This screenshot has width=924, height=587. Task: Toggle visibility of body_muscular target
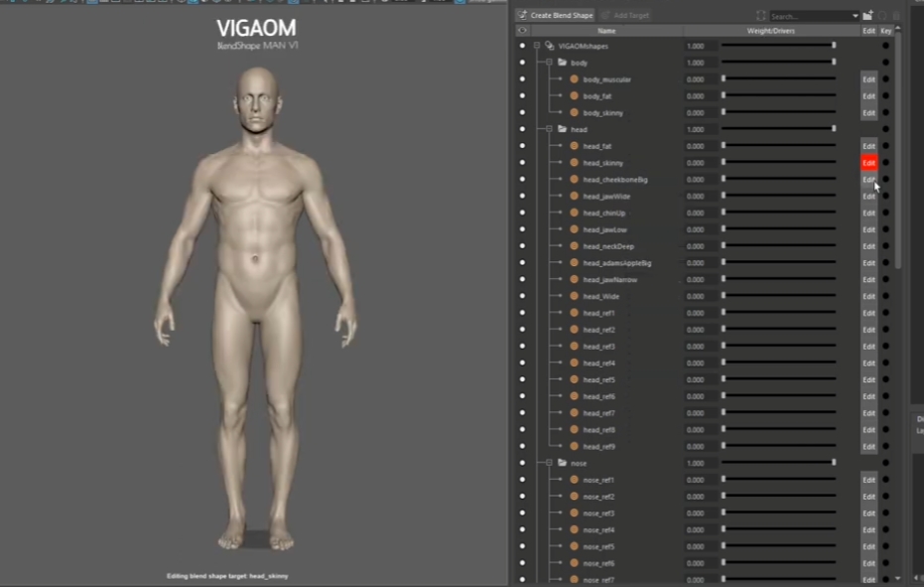522,79
